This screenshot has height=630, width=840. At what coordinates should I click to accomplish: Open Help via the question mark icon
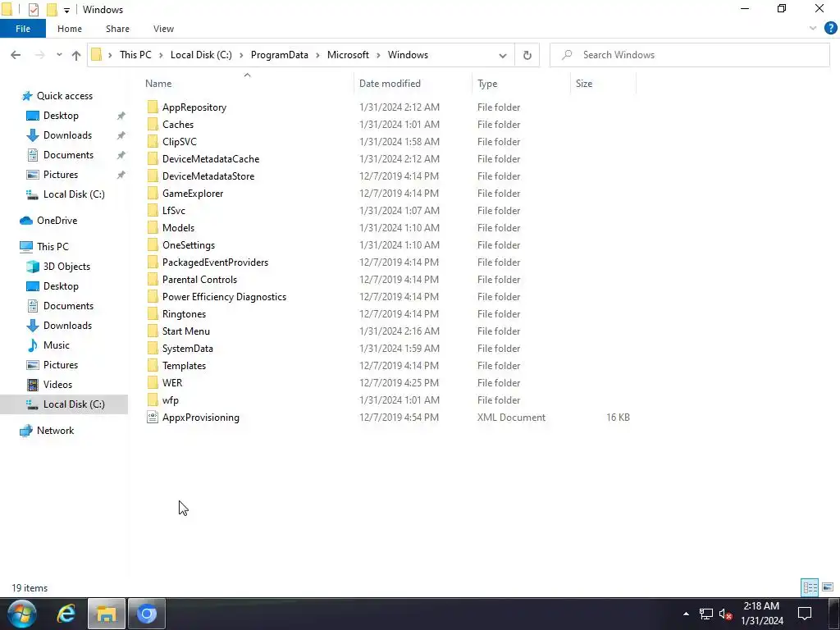pos(830,29)
